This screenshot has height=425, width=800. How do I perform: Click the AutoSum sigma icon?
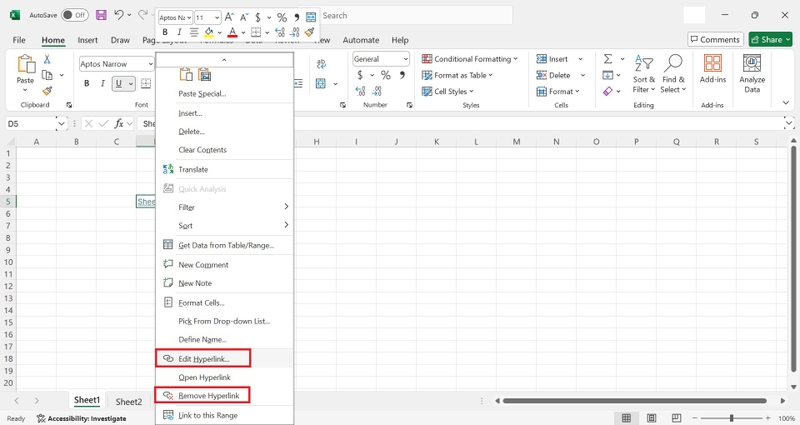(608, 59)
